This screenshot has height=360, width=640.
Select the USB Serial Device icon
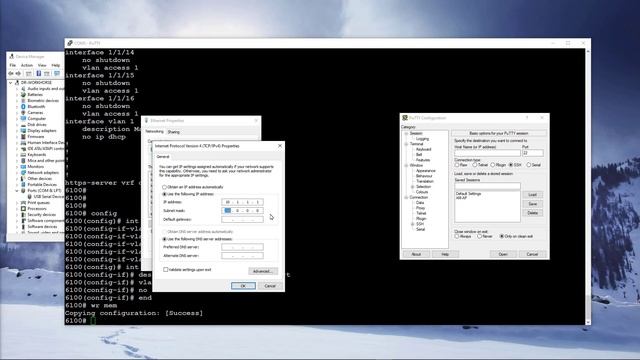[30, 197]
